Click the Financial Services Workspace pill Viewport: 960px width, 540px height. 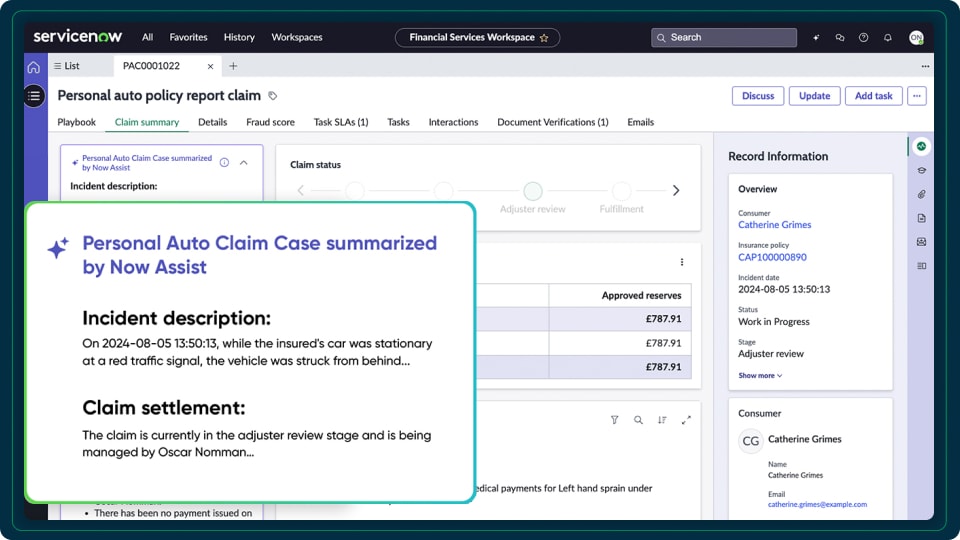477,37
